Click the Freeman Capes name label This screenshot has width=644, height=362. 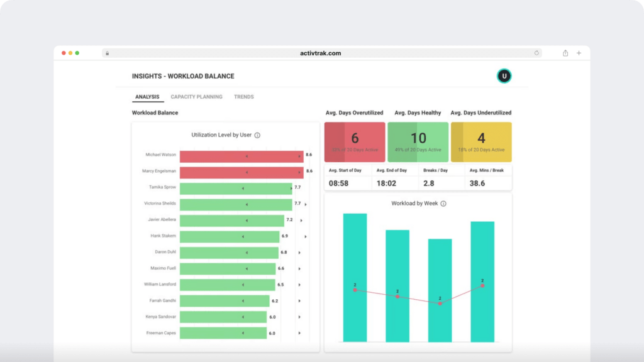pyautogui.click(x=161, y=333)
